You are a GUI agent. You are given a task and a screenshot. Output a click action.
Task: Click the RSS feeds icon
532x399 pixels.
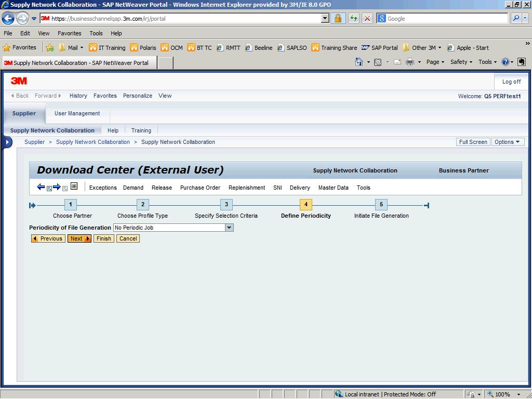click(378, 62)
